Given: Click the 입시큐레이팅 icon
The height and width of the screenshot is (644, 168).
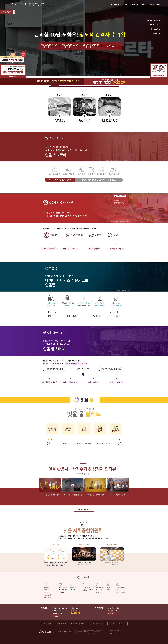Looking at the screenshot, I should click(x=91, y=170).
